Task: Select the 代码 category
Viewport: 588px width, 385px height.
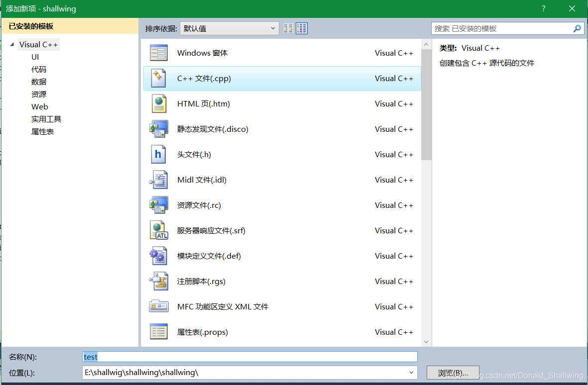Action: coord(39,69)
